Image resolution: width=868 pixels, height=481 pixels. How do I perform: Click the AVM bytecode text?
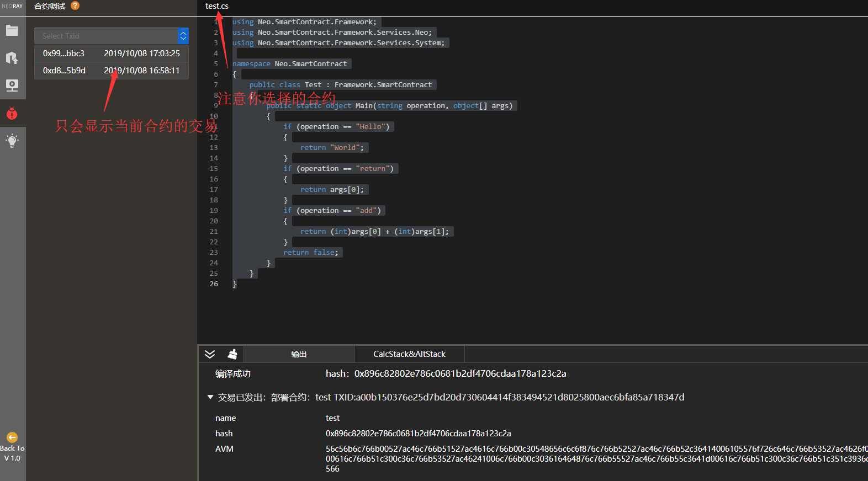tap(596, 459)
